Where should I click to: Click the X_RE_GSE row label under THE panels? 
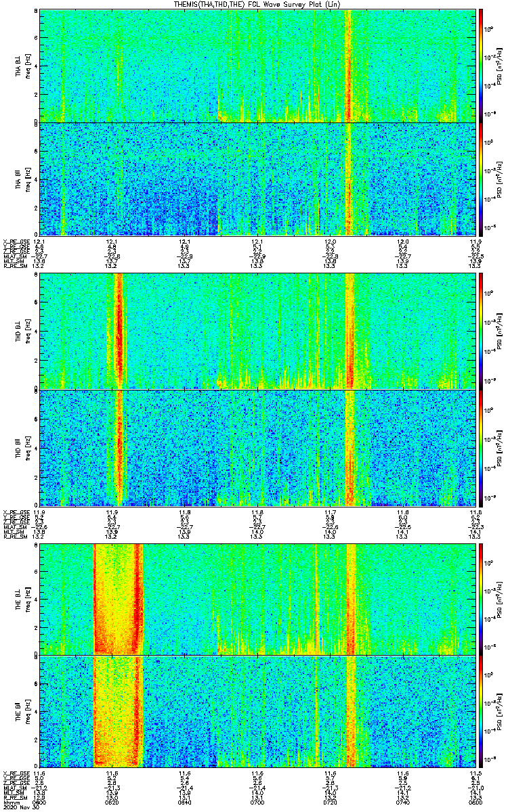click(16, 773)
